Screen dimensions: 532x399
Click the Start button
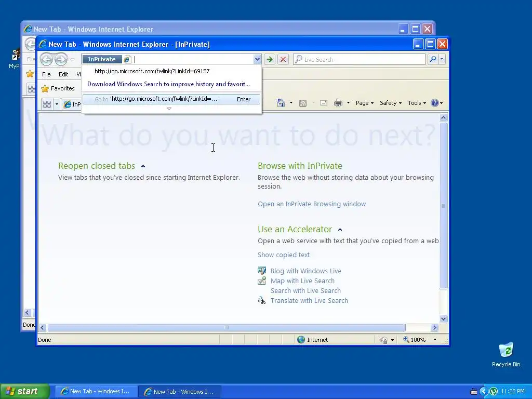tap(25, 391)
